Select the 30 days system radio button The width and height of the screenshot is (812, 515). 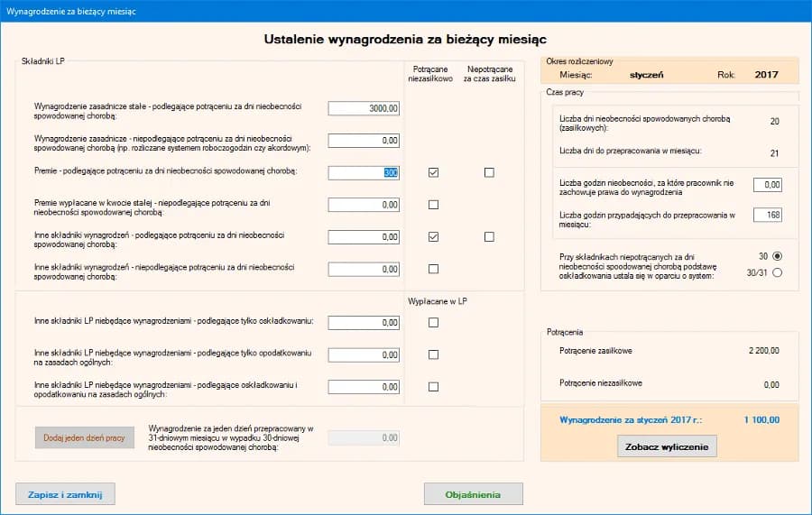(777, 256)
